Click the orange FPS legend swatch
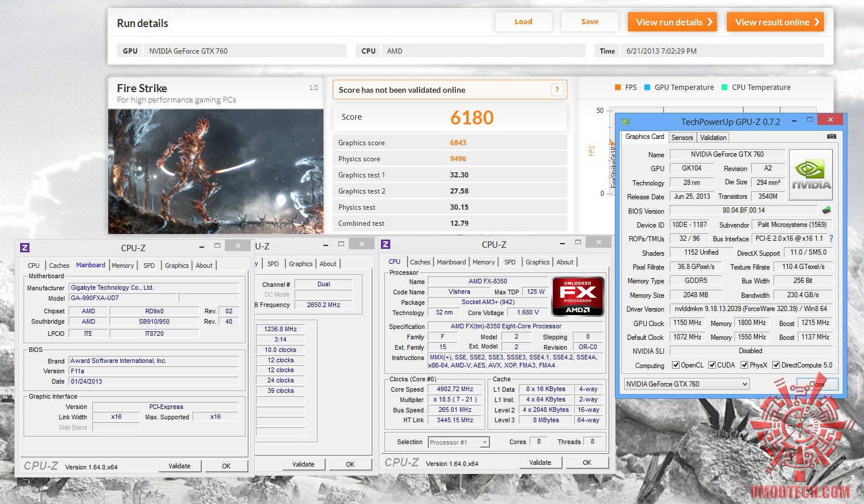 click(618, 88)
